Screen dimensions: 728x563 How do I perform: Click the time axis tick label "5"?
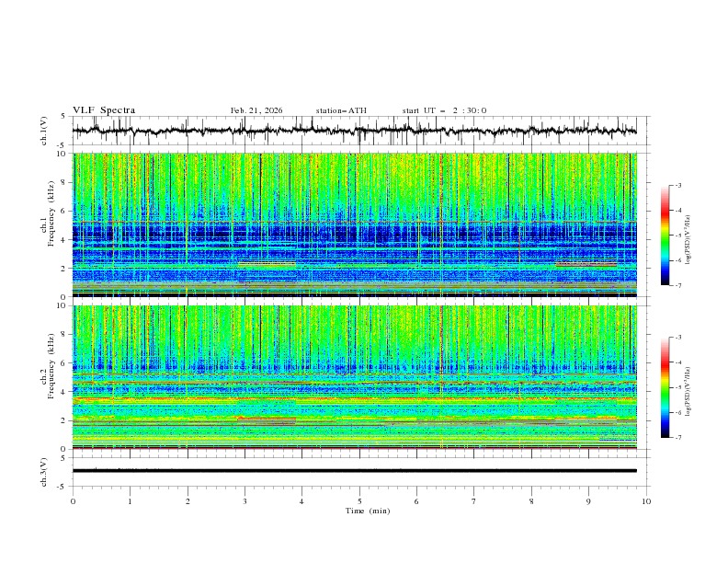pyautogui.click(x=359, y=501)
